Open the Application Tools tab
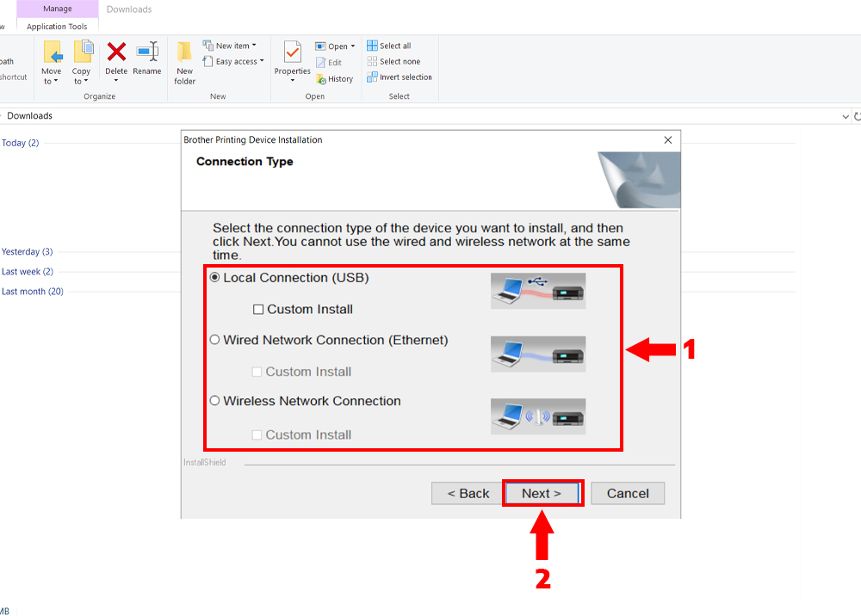The height and width of the screenshot is (616, 861). click(57, 27)
